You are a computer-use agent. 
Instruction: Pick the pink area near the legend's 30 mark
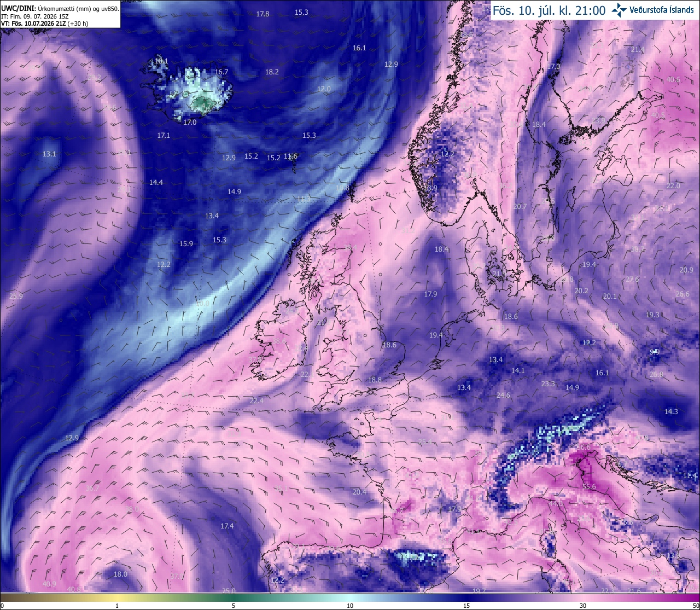coord(583,597)
